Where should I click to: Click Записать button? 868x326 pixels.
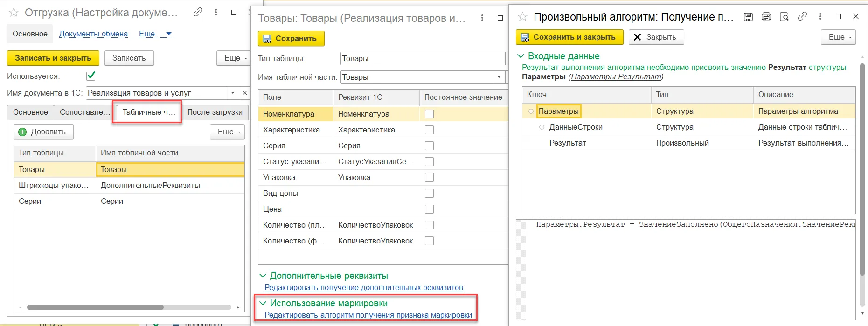coord(129,58)
